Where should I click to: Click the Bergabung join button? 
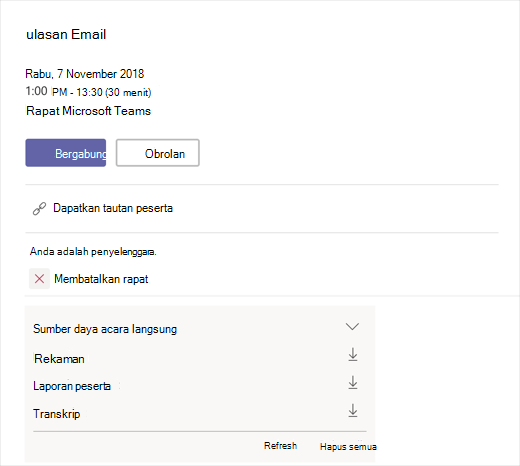coord(66,153)
